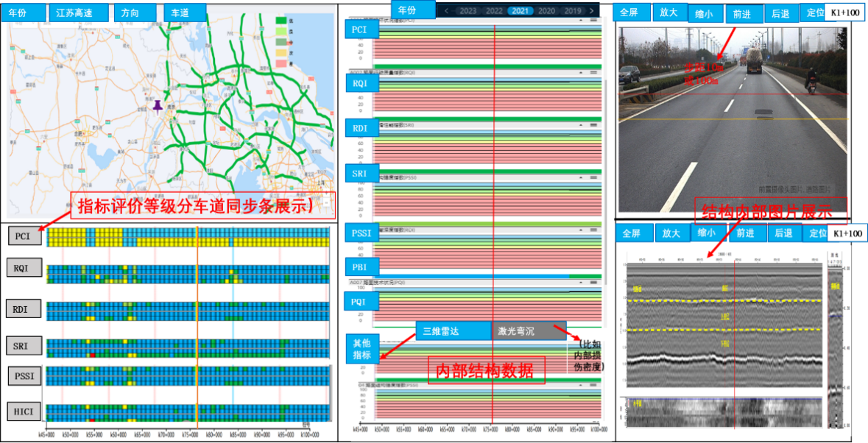Open the 江苏高速 dropdown above the map
The height and width of the screenshot is (443, 868).
coord(80,13)
